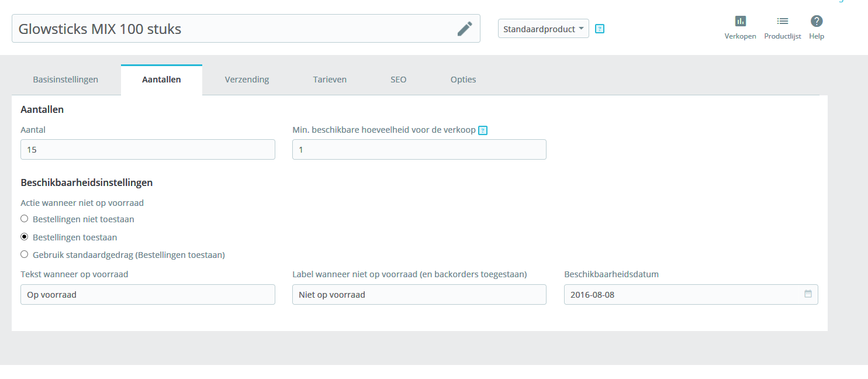Click the Help question mark icon
Screen dimensions: 868x379
pyautogui.click(x=817, y=21)
